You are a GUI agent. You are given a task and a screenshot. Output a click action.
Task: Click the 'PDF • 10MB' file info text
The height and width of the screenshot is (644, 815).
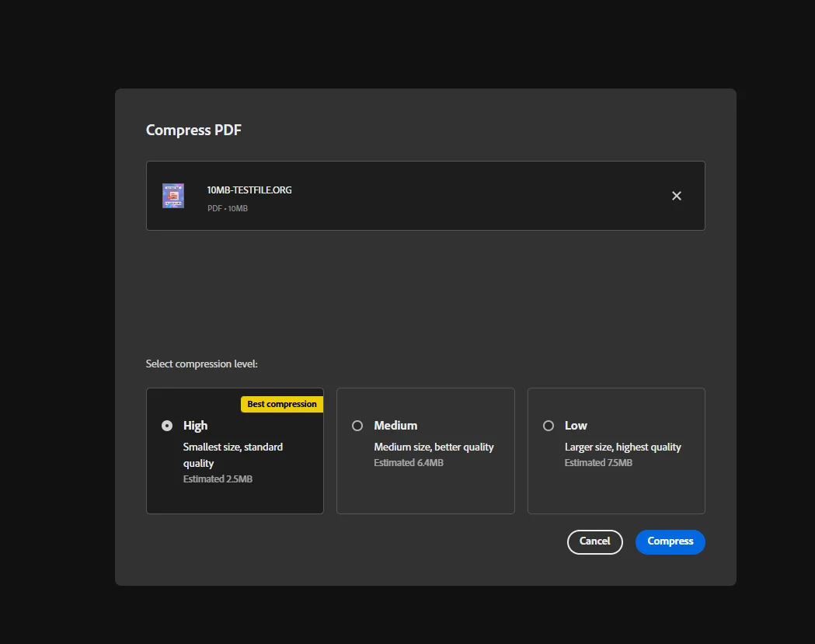[x=227, y=208]
